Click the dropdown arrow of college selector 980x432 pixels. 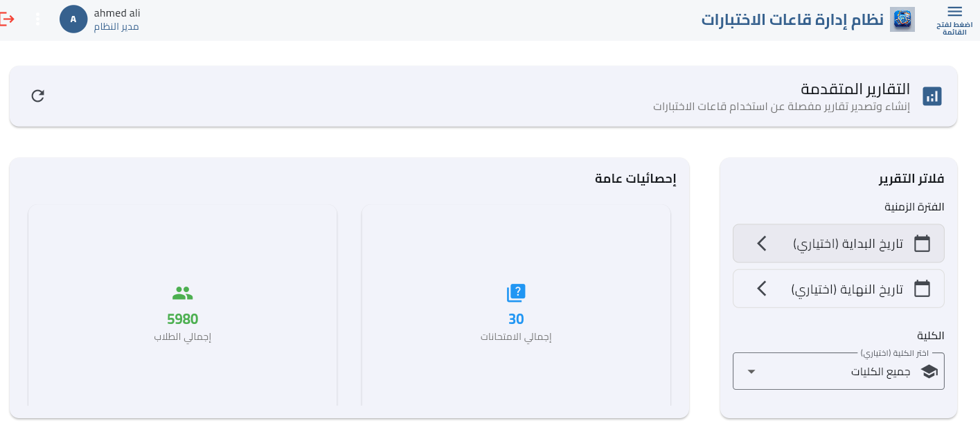pos(751,372)
